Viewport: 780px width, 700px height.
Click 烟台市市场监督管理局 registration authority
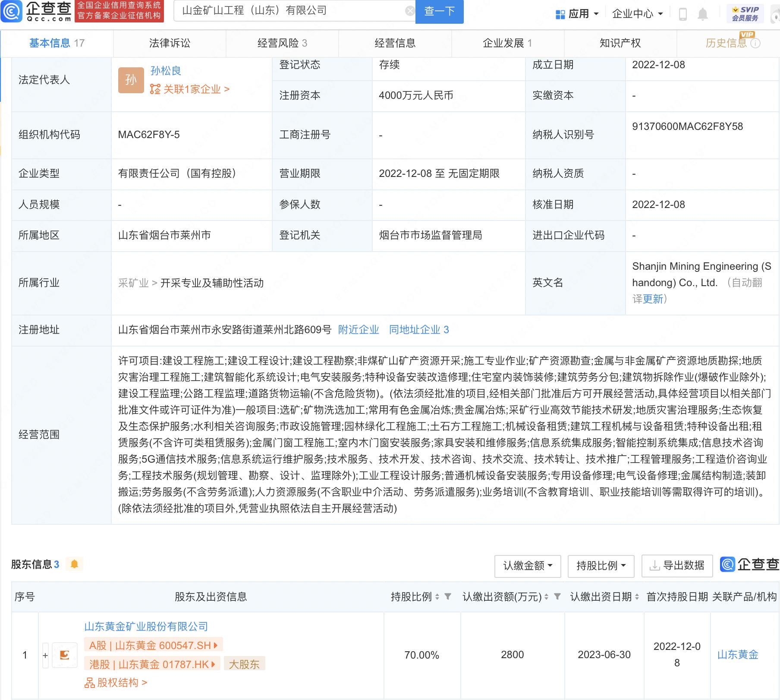click(x=430, y=235)
